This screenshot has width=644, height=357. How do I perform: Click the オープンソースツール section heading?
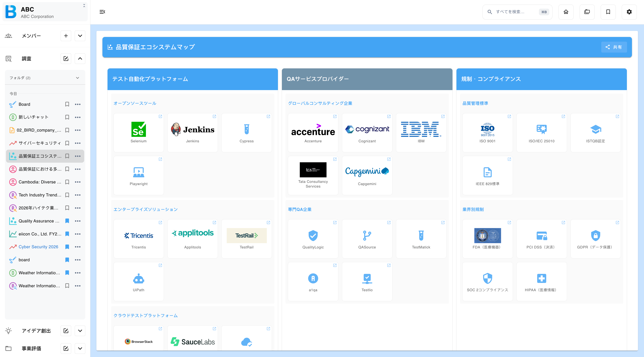click(x=135, y=103)
